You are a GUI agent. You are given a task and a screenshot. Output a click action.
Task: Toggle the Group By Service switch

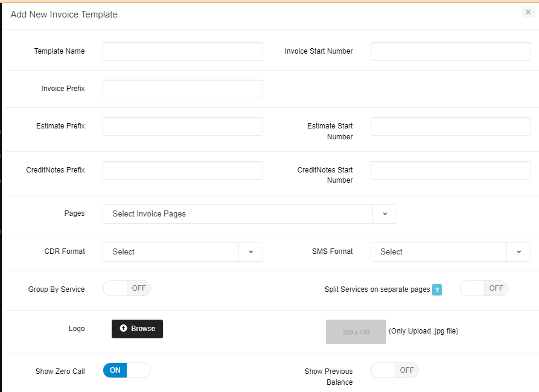[x=127, y=288]
